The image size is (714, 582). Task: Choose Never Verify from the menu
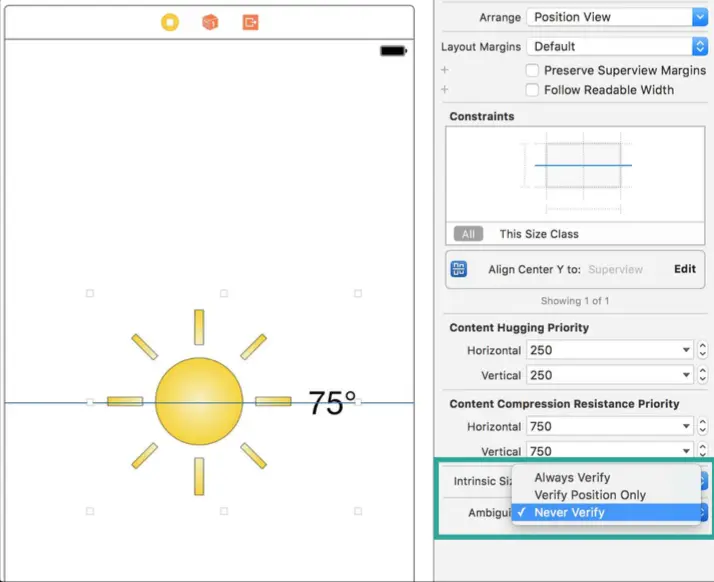pyautogui.click(x=606, y=512)
